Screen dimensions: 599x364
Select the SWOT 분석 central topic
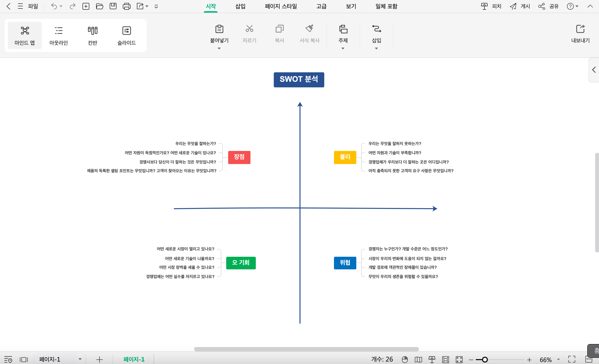(299, 79)
